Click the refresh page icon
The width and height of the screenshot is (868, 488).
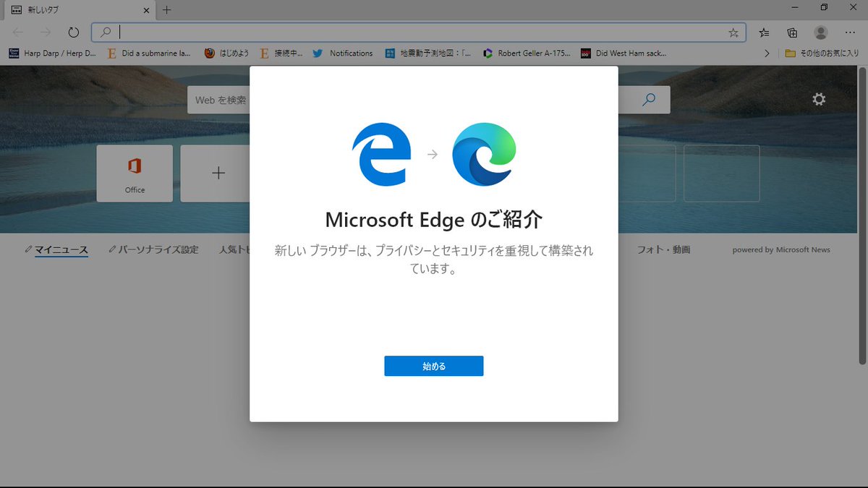pyautogui.click(x=73, y=33)
